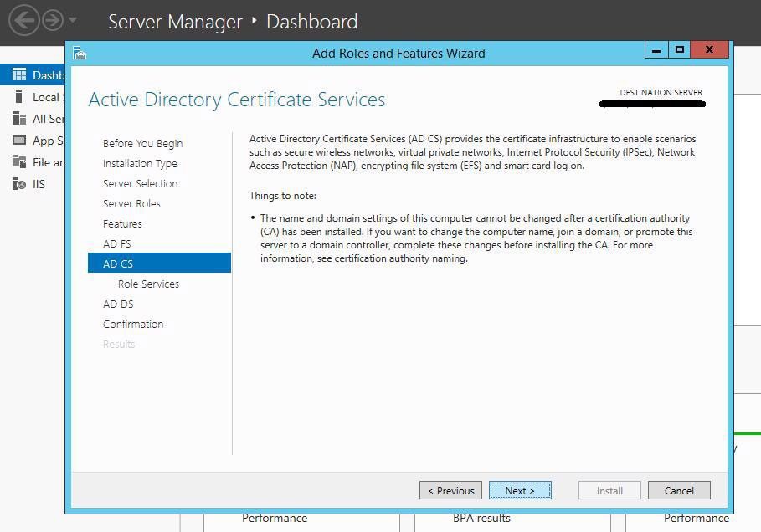Click the wizard title bar certificate icon

click(x=79, y=52)
